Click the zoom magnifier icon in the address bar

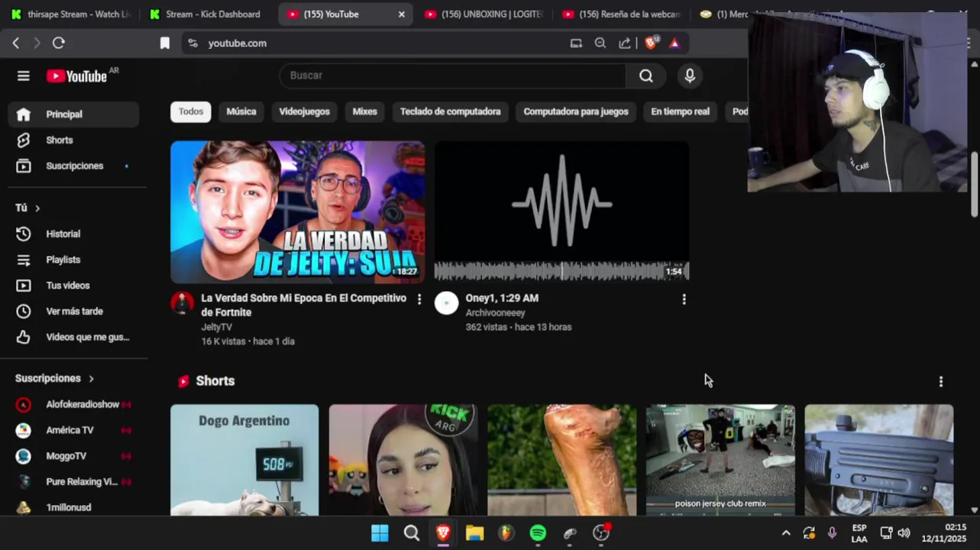point(600,44)
